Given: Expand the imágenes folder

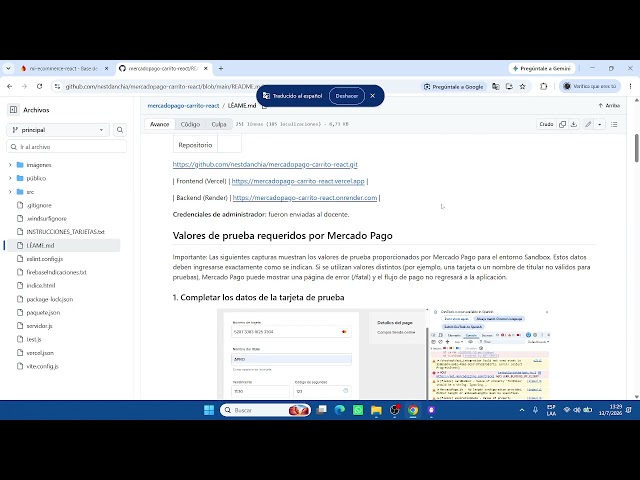Looking at the screenshot, I should coord(10,165).
